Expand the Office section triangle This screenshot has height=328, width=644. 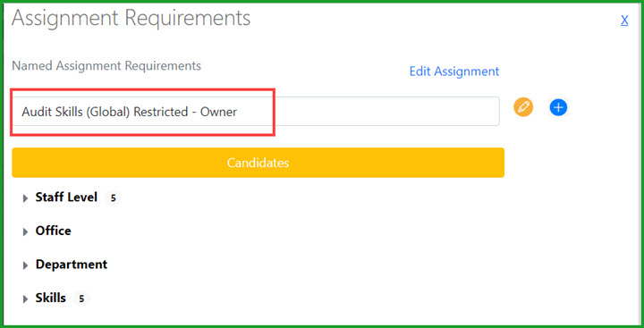tap(25, 232)
